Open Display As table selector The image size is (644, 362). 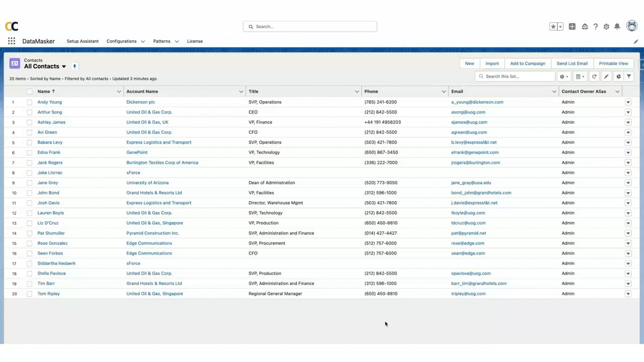(580, 76)
